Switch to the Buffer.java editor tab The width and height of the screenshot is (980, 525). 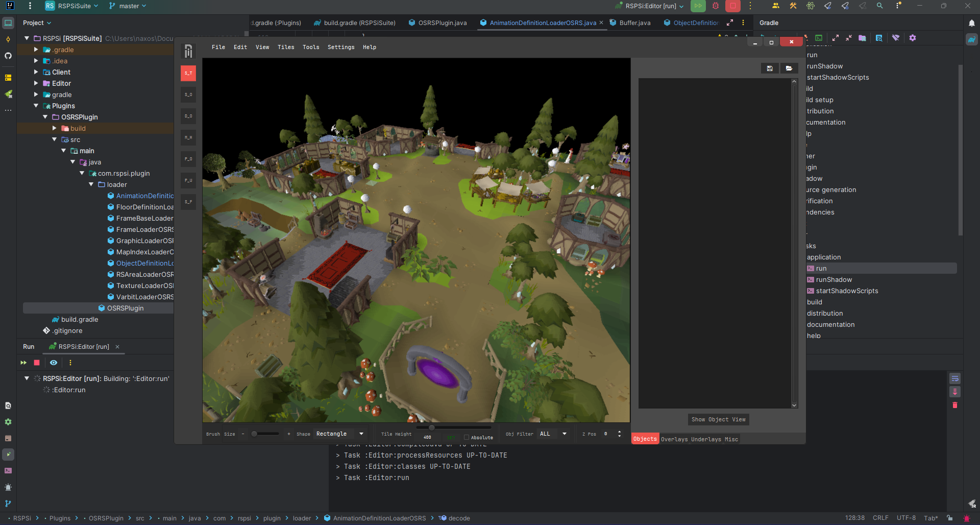[630, 23]
